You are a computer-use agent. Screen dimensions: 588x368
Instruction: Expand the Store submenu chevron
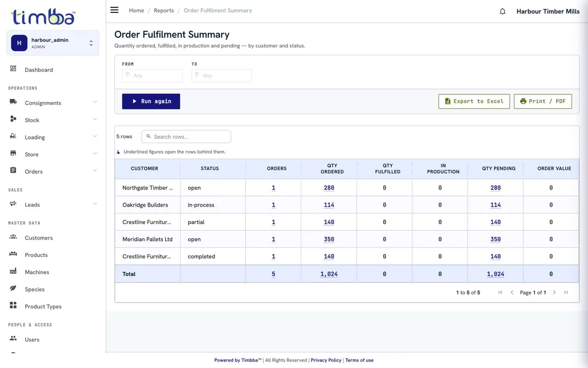pos(95,154)
